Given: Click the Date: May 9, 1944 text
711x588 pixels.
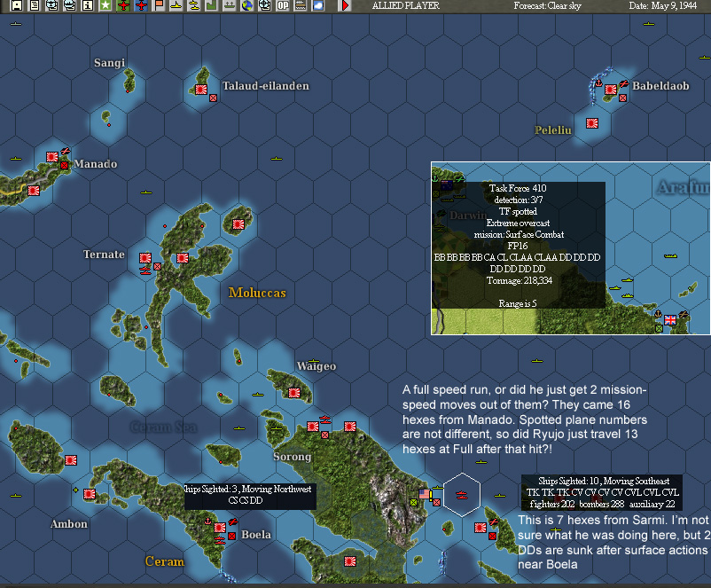Looking at the screenshot, I should [x=662, y=6].
